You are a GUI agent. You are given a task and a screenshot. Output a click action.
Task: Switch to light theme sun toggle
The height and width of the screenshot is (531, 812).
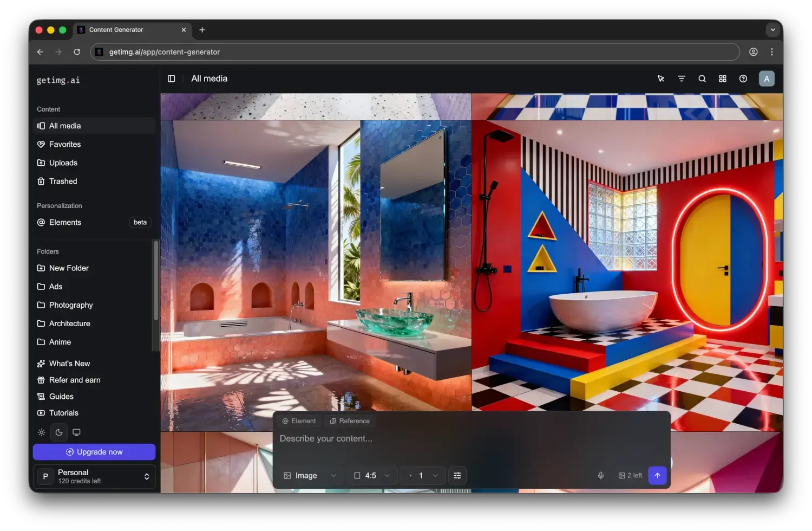pos(42,432)
